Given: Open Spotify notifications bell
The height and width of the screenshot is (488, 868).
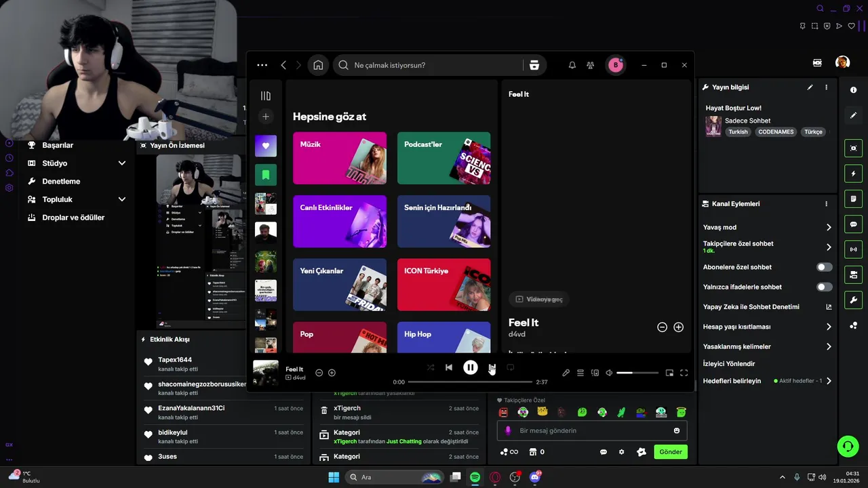Looking at the screenshot, I should [x=572, y=65].
